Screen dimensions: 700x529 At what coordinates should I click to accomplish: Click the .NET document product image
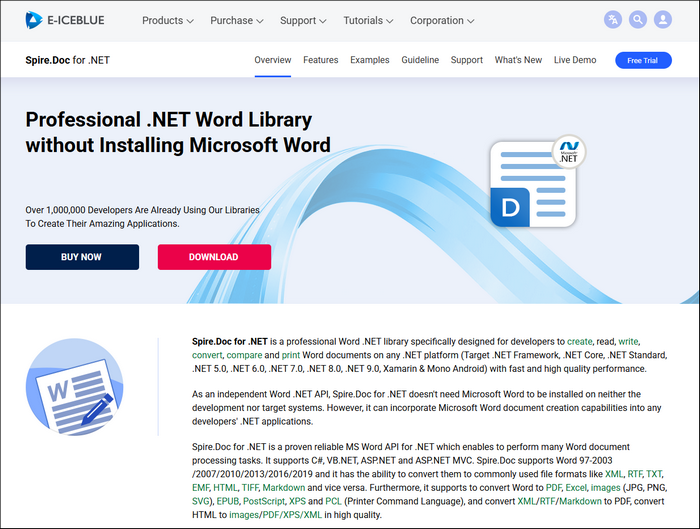click(537, 181)
